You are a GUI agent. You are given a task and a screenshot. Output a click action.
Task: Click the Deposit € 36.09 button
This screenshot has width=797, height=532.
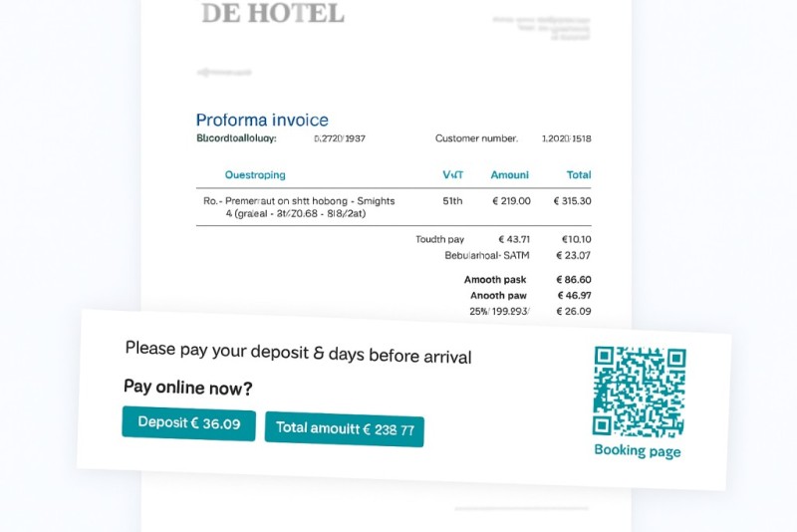188,423
